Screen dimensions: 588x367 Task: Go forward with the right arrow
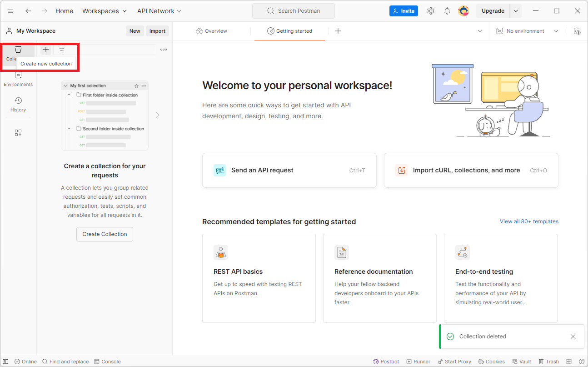pos(45,11)
